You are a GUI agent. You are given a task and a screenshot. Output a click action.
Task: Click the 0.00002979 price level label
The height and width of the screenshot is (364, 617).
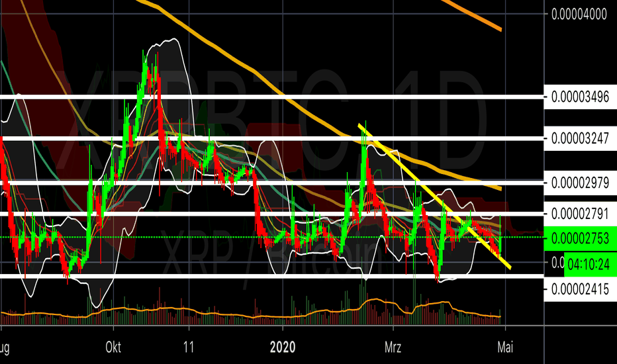click(x=581, y=183)
